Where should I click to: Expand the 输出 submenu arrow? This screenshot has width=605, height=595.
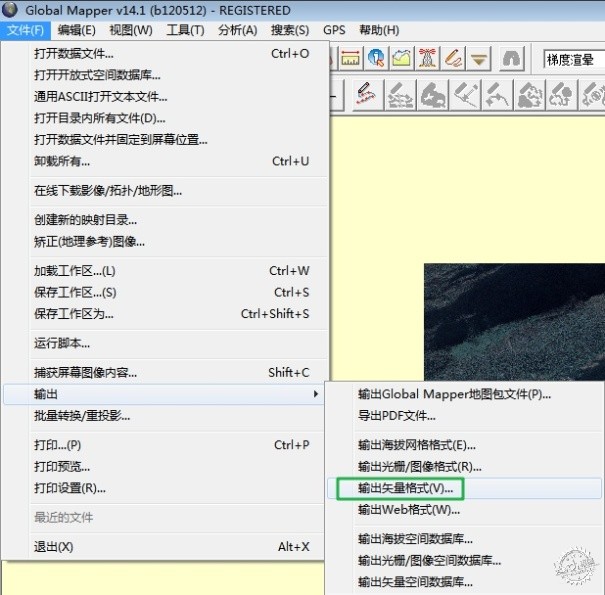(316, 394)
